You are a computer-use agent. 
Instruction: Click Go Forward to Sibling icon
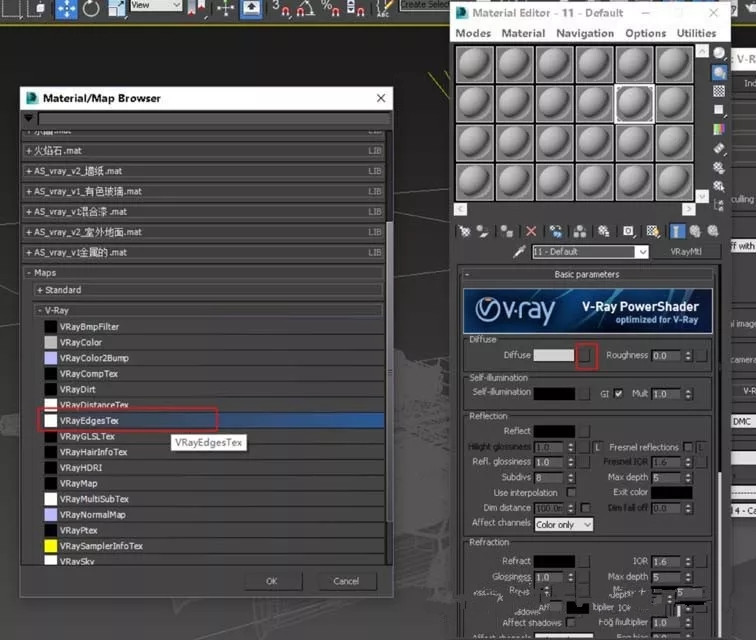coord(713,231)
